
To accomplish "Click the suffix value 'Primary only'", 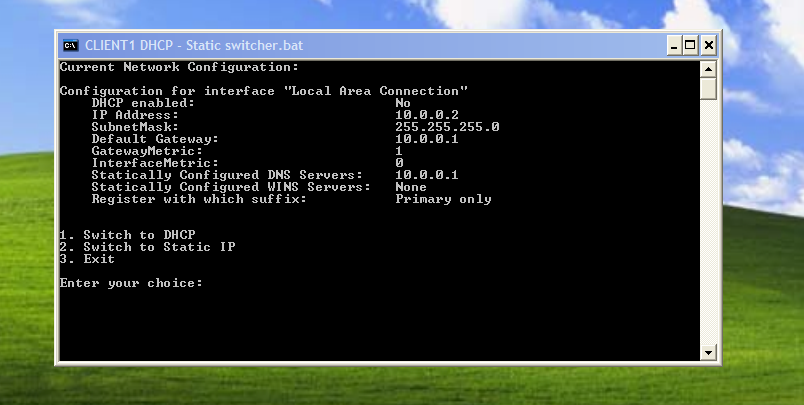I will coord(443,199).
